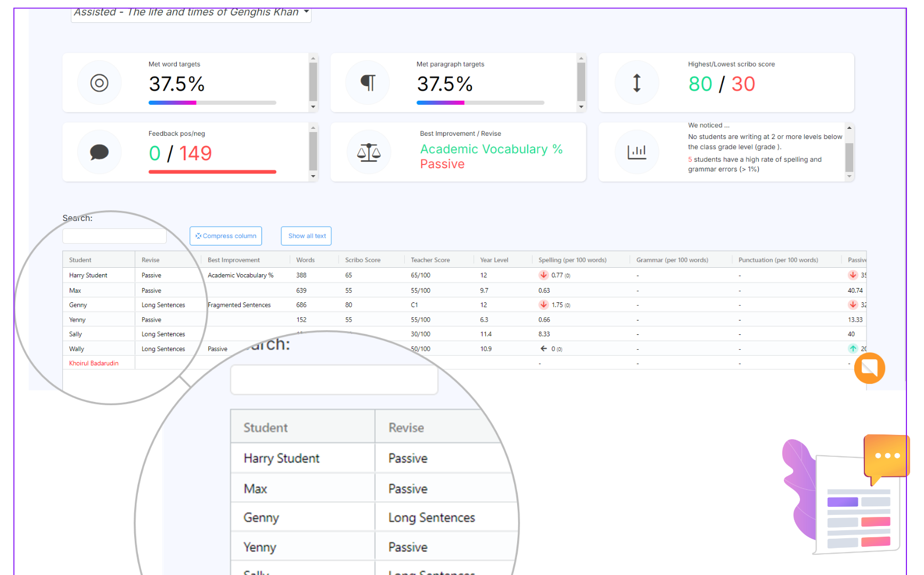
Task: Click the bar chart We noticed icon
Action: click(636, 152)
